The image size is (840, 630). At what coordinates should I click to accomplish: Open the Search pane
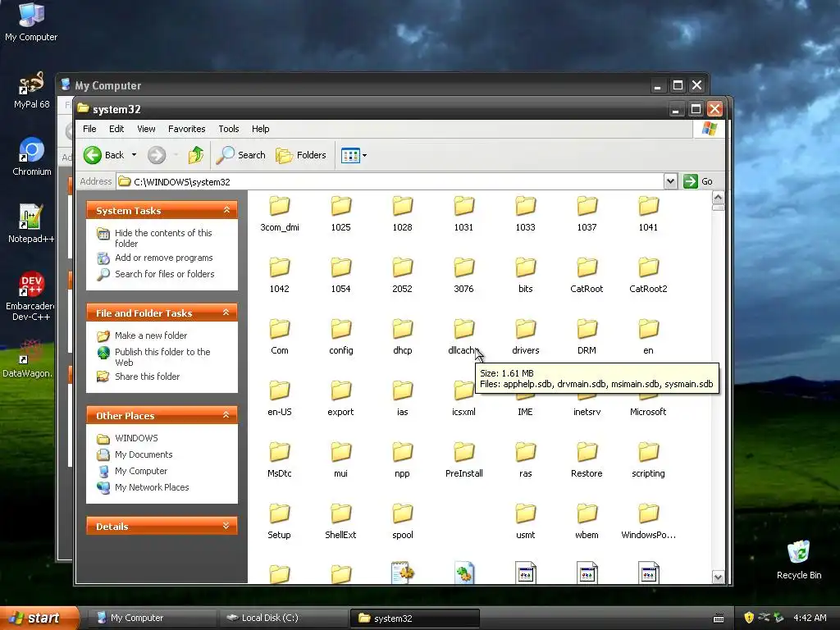(x=240, y=155)
